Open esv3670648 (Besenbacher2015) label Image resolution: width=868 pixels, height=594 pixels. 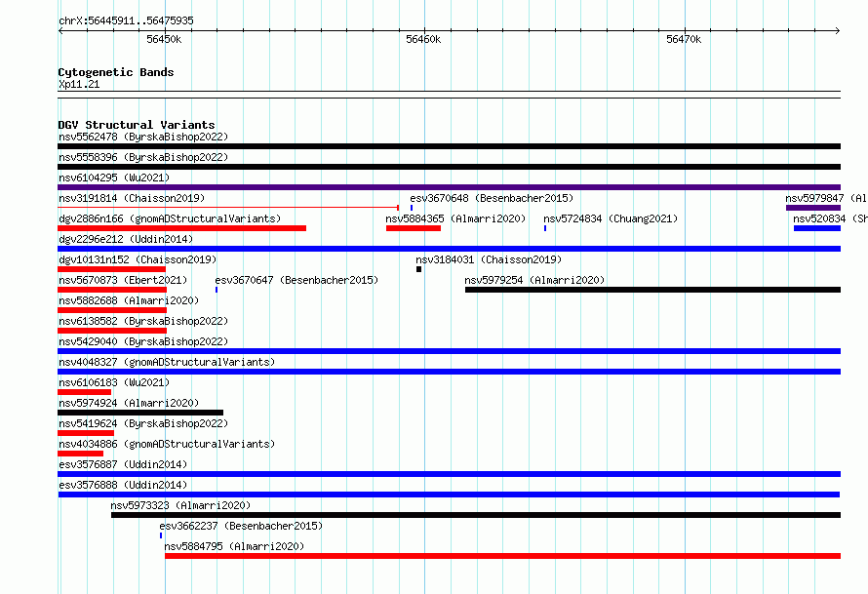click(492, 198)
